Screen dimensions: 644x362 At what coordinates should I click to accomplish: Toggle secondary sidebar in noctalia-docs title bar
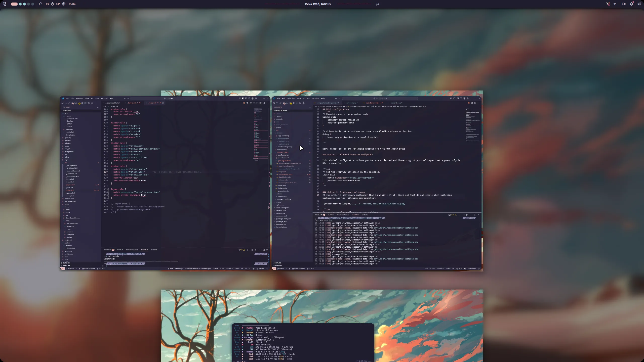461,98
